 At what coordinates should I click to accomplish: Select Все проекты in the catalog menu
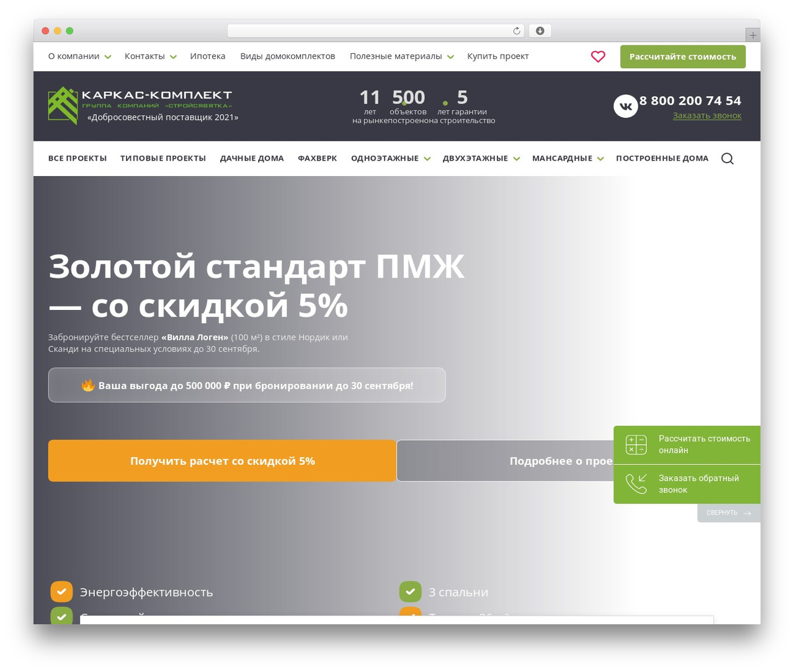point(78,159)
